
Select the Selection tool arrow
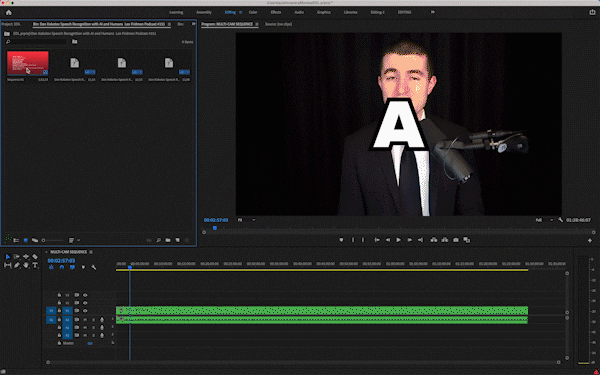tap(8, 257)
